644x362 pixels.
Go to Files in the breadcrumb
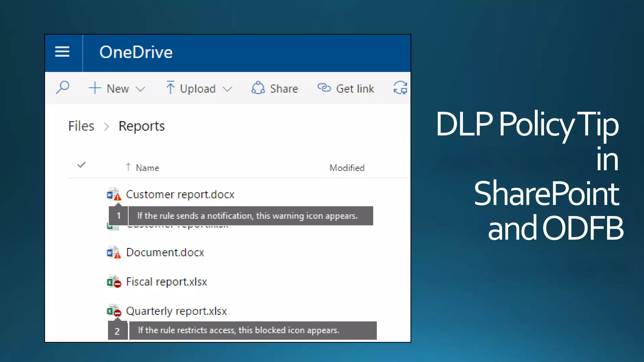(x=81, y=126)
